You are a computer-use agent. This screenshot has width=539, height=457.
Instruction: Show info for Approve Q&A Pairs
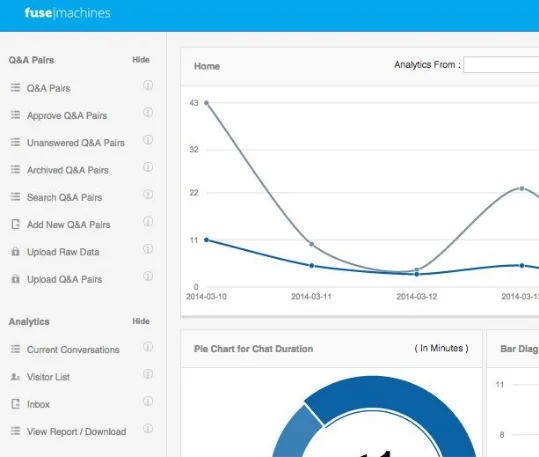[148, 112]
